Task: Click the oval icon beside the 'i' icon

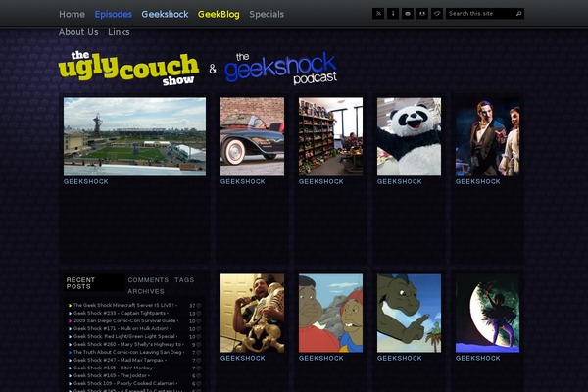Action: (408, 14)
